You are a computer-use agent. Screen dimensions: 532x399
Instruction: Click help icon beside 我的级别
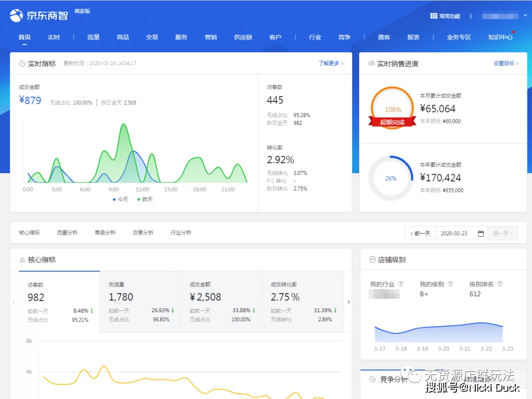click(x=449, y=284)
